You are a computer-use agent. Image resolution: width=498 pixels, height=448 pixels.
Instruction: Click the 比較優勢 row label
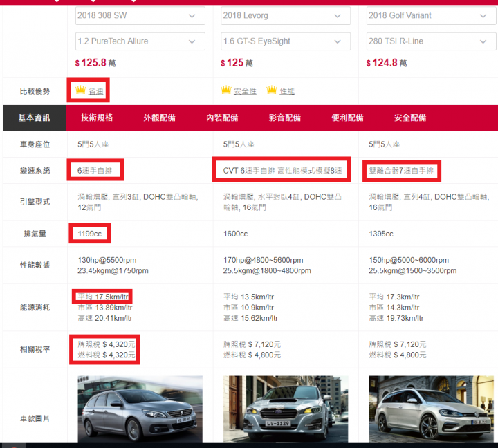[35, 91]
